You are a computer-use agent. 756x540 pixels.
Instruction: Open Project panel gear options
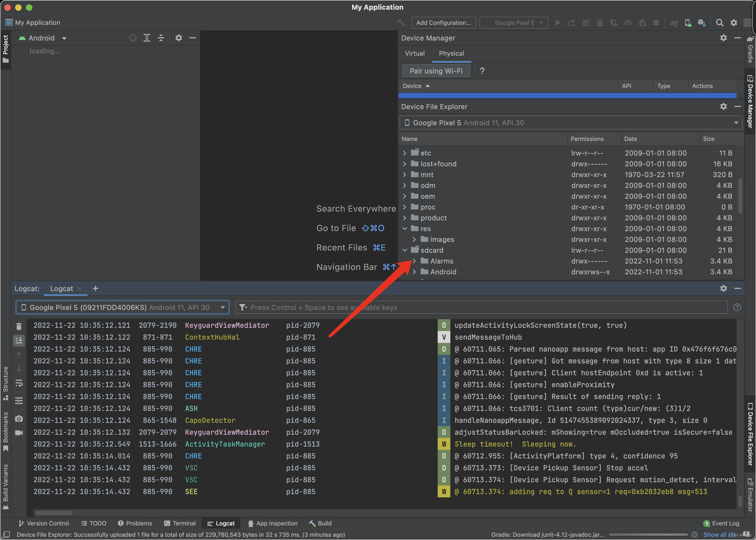coord(178,38)
